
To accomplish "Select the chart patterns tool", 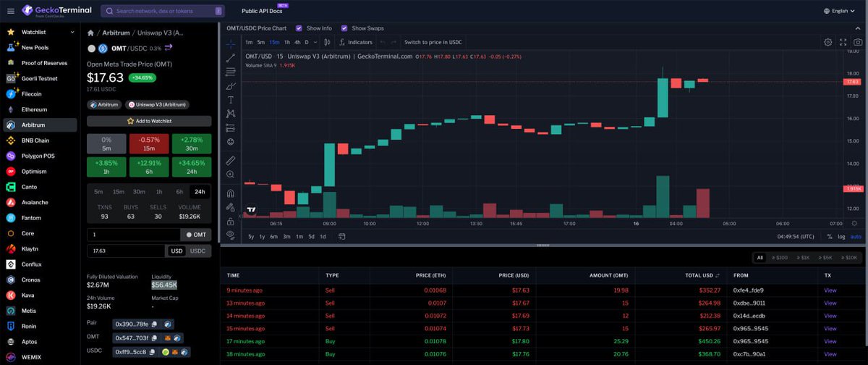I will (231, 114).
